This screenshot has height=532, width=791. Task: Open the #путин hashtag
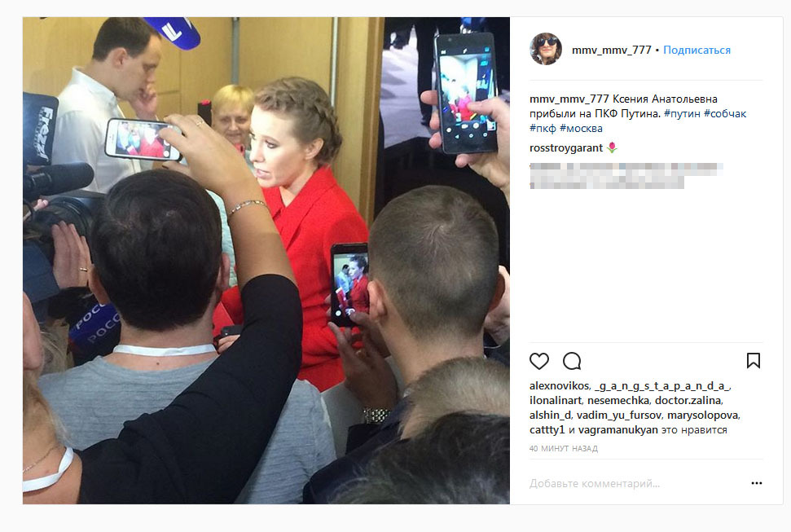pos(682,113)
